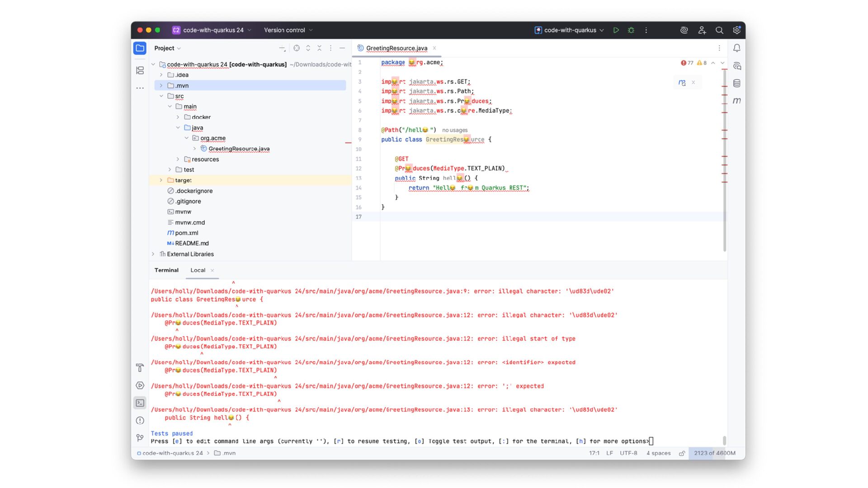Click the 4 spaces indent setting
The width and height of the screenshot is (868, 488).
click(x=658, y=453)
